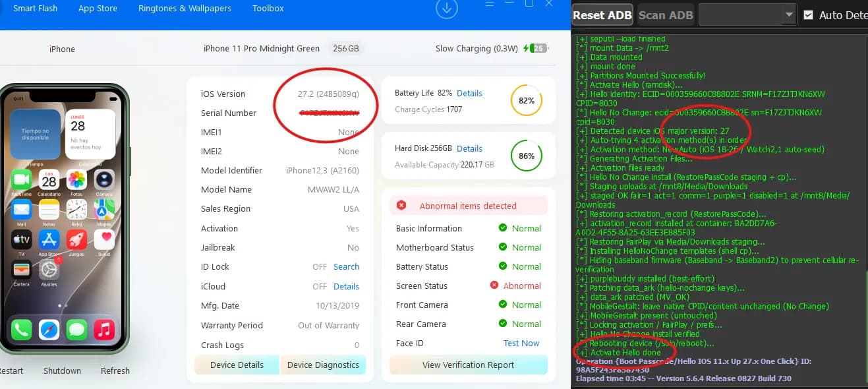Open the App Store tab
The height and width of the screenshot is (389, 868).
coord(98,9)
